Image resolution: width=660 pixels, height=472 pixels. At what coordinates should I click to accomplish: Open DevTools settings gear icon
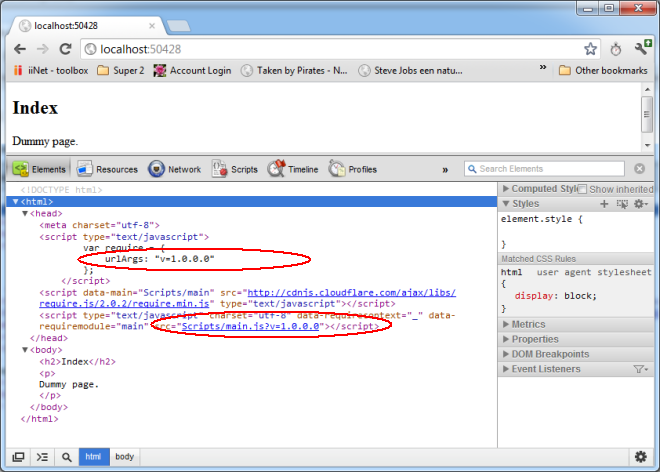(x=640, y=457)
